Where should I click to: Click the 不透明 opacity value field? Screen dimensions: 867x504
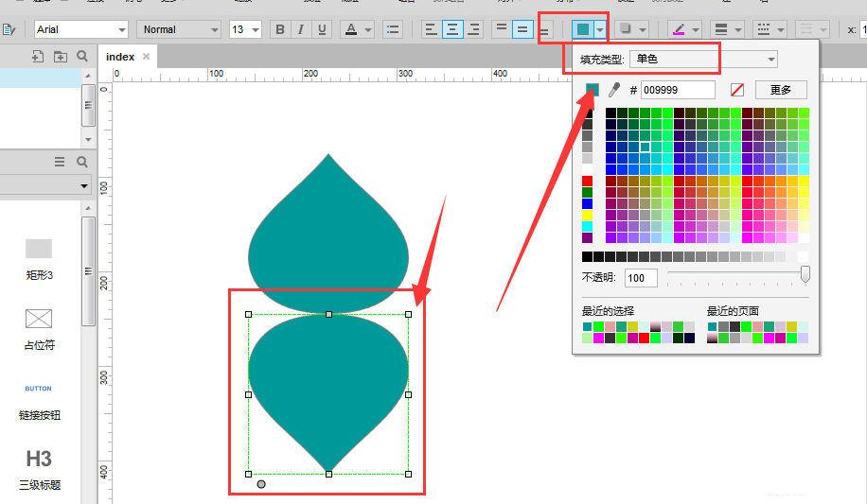tap(641, 278)
